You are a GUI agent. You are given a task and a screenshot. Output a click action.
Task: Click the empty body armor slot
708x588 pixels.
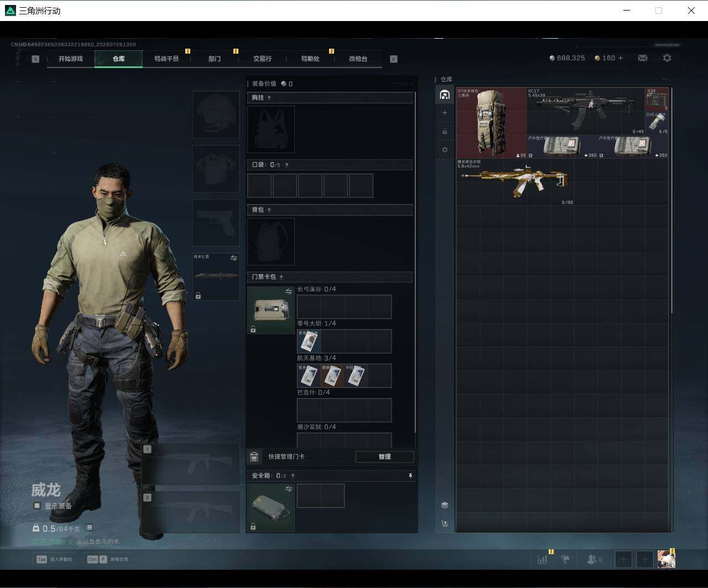coord(216,169)
